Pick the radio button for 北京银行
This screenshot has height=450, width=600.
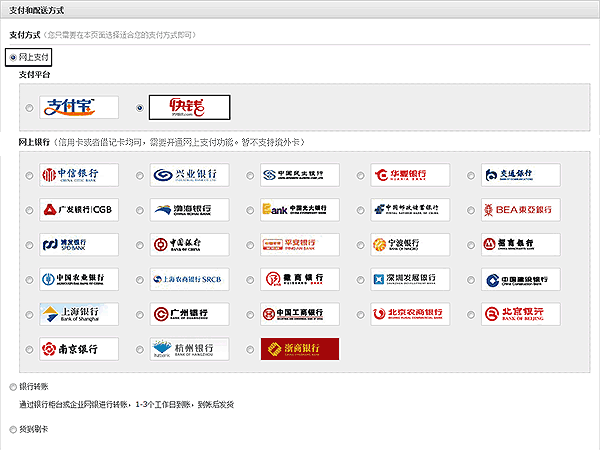pos(471,315)
